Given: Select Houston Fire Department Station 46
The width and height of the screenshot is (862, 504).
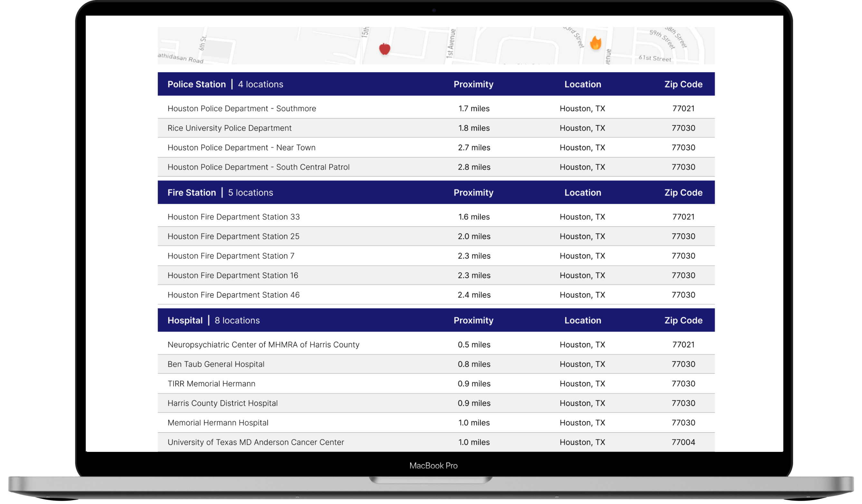Looking at the screenshot, I should [436, 294].
